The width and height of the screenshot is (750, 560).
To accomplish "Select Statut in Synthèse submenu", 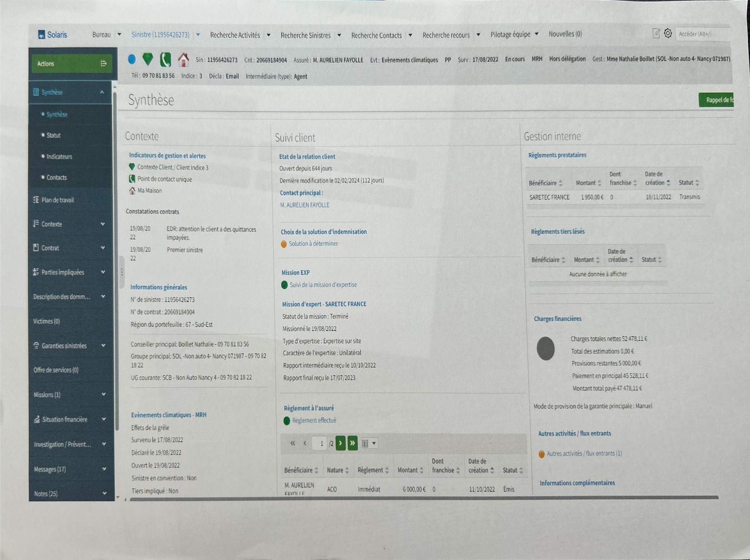I will 54,136.
